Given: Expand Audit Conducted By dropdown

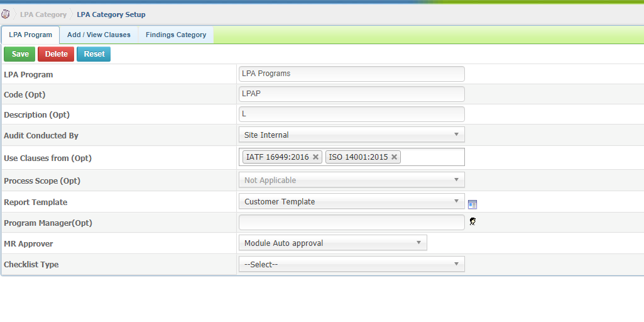Looking at the screenshot, I should [x=352, y=135].
